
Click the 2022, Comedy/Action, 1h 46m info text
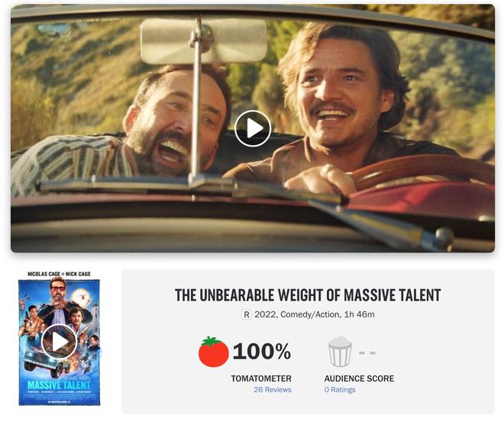pos(315,314)
